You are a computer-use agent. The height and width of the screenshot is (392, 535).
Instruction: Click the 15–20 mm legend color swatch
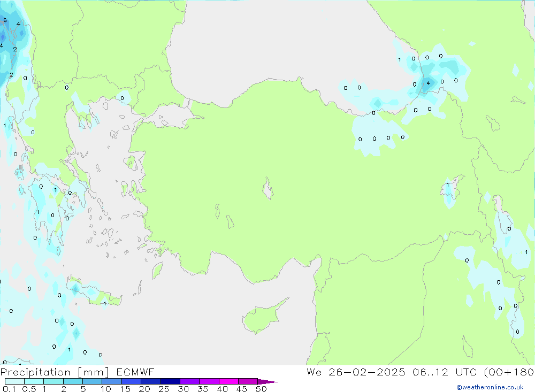[131, 381]
